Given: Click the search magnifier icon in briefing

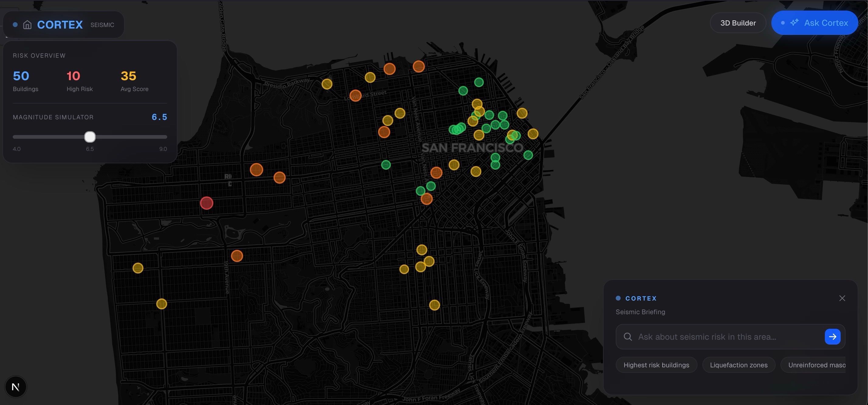Looking at the screenshot, I should tap(627, 337).
